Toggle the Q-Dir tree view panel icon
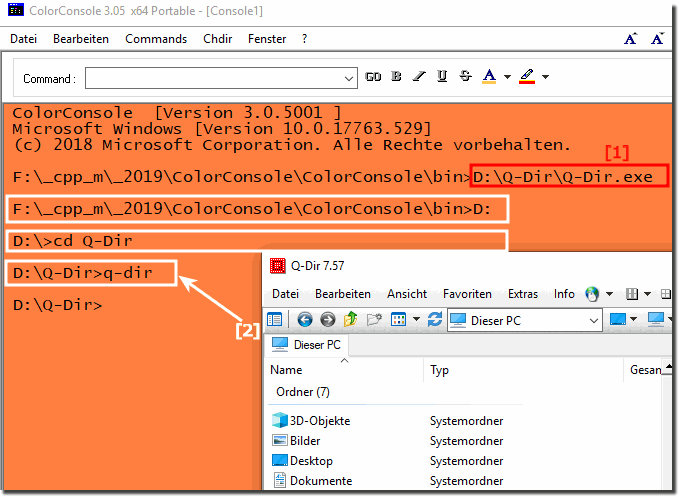The height and width of the screenshot is (497, 679). click(275, 320)
